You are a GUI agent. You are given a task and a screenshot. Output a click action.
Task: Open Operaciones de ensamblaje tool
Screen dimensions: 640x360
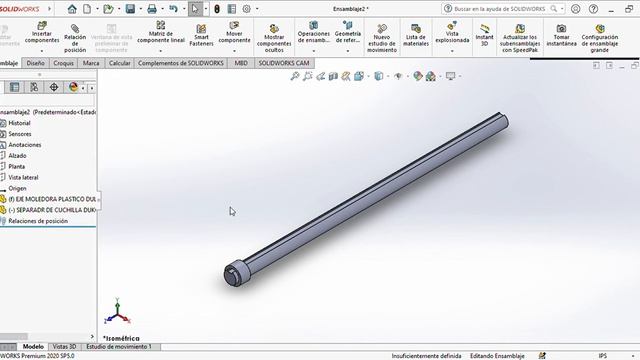[x=313, y=32]
